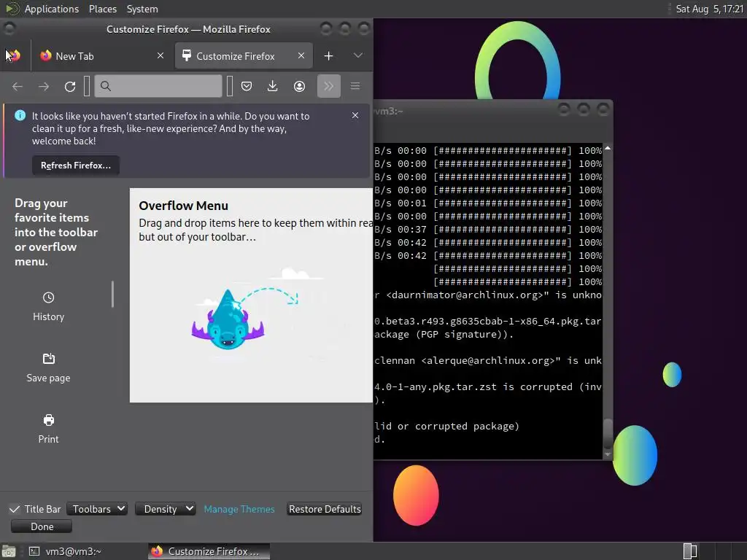Click the customize palette scrollbar
Image resolution: width=747 pixels, height=560 pixels.
(x=112, y=295)
